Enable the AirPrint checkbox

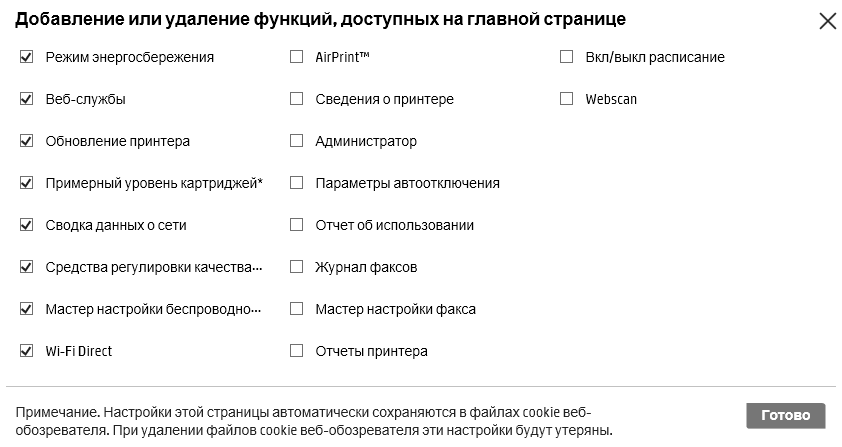[x=296, y=57]
